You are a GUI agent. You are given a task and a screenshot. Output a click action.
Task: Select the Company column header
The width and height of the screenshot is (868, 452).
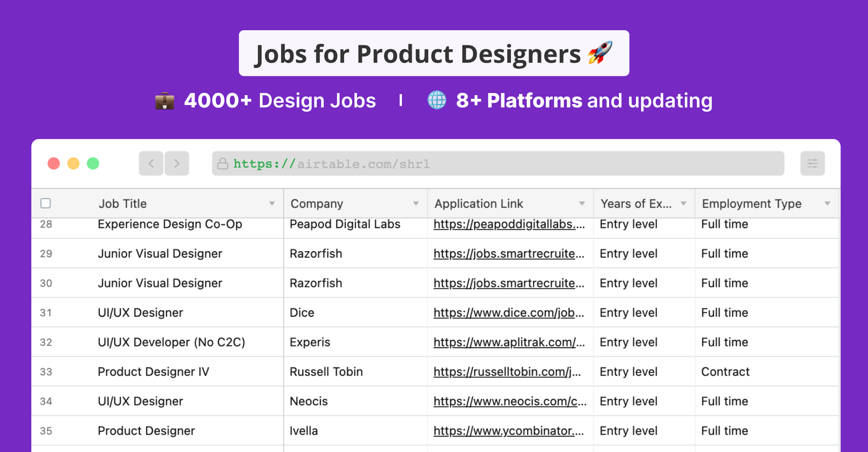[x=356, y=204]
